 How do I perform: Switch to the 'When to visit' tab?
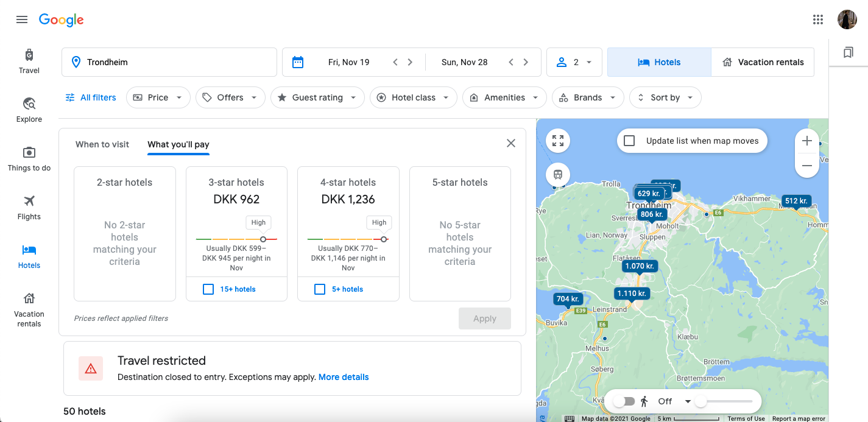point(102,144)
